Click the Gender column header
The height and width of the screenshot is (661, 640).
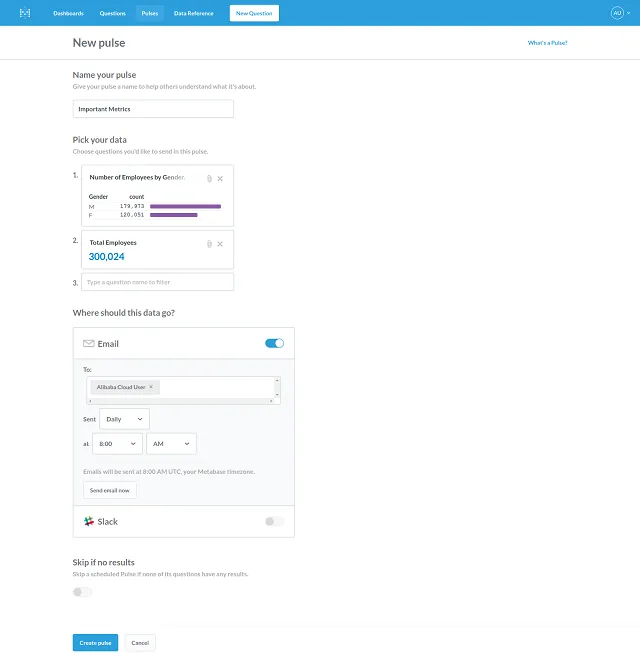(x=98, y=197)
